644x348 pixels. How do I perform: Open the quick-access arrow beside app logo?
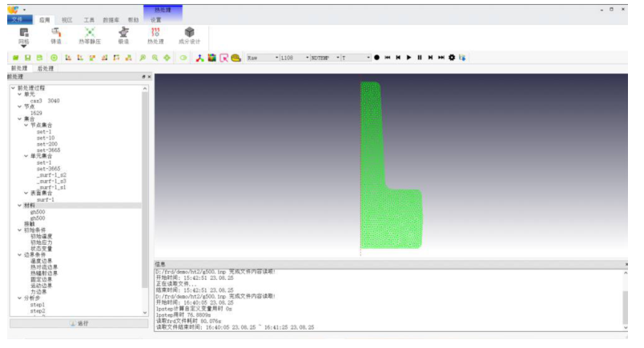(x=24, y=10)
